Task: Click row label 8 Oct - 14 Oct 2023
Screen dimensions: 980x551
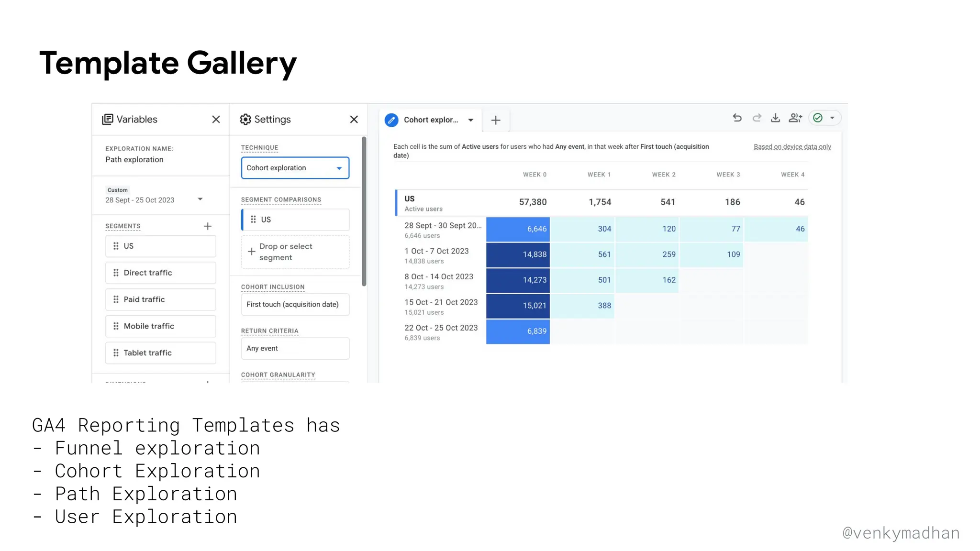Action: click(439, 277)
